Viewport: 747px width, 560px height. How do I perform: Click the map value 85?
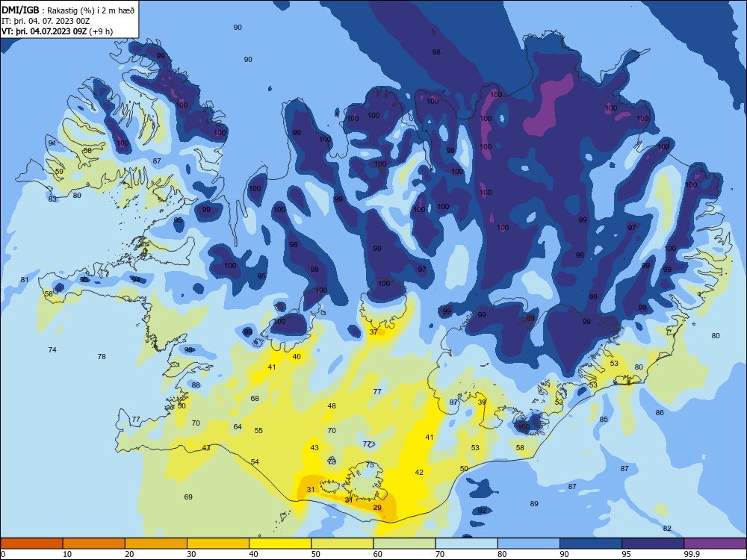click(x=604, y=420)
